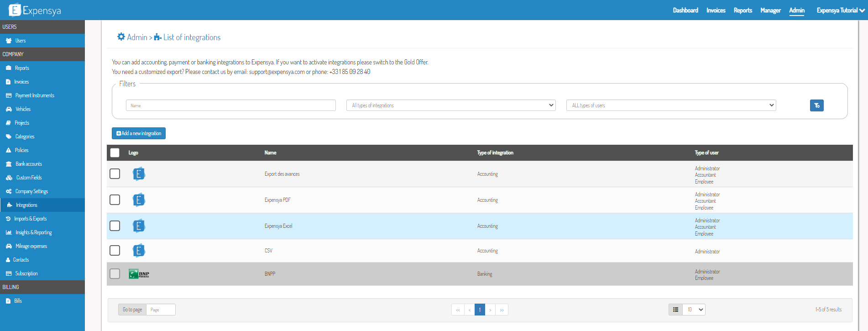
Task: Click the Users icon in the sidebar
Action: click(9, 41)
